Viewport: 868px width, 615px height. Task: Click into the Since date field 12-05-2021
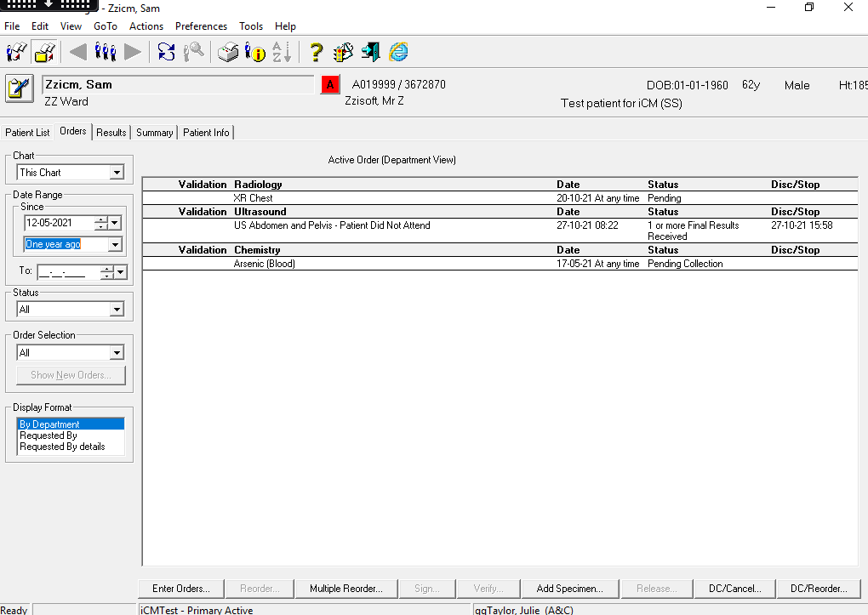pyautogui.click(x=59, y=223)
